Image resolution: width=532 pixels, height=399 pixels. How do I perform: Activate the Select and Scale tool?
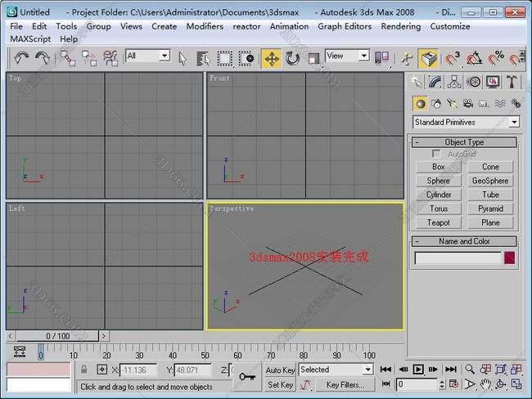tap(313, 59)
